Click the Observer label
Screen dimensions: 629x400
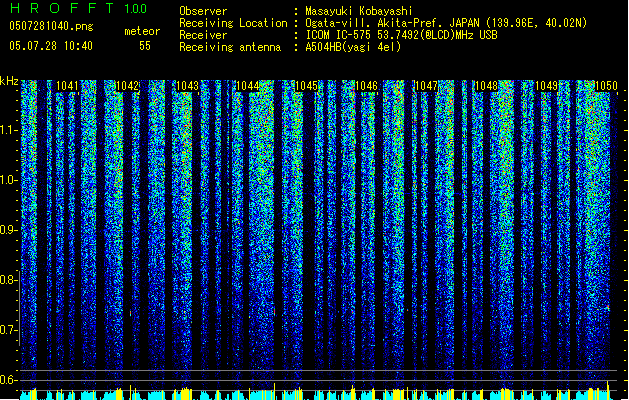click(203, 11)
